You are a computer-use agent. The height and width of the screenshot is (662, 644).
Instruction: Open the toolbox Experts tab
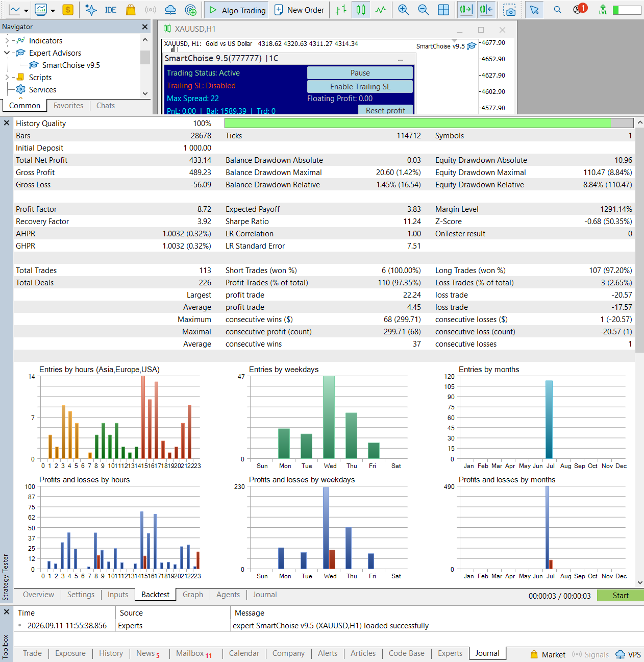[450, 653]
